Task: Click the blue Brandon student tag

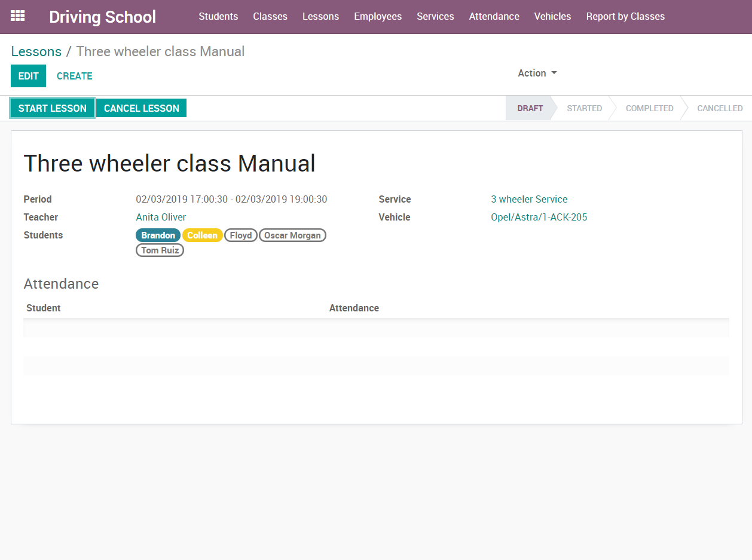Action: (x=158, y=235)
